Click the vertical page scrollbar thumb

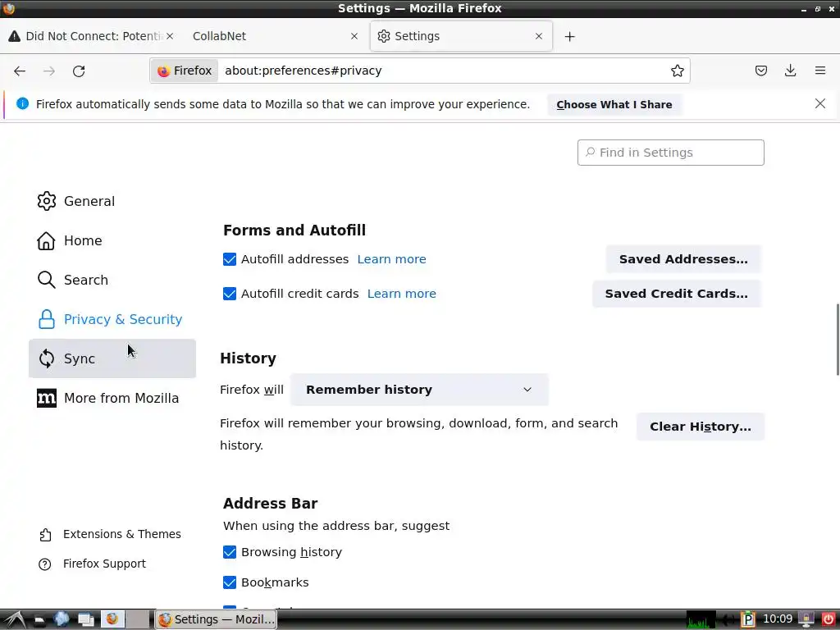838,340
